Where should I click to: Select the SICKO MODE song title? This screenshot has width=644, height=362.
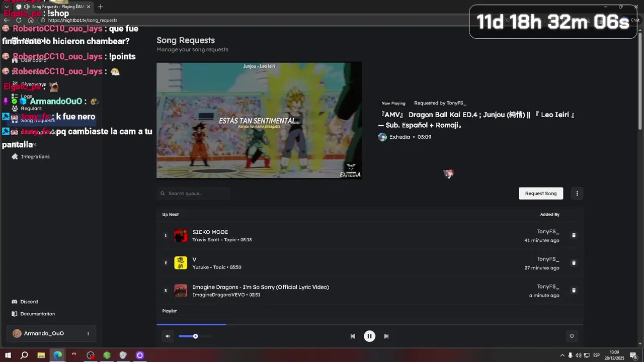(210, 232)
